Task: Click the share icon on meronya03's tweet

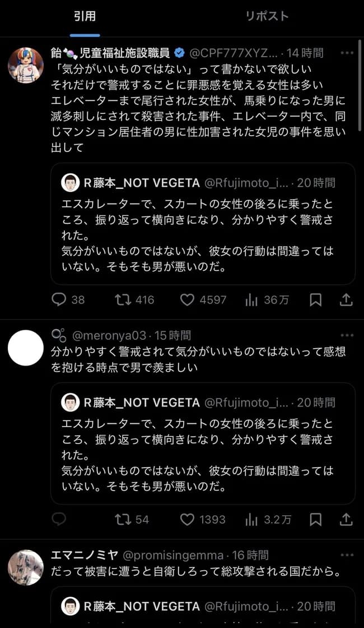Action: point(346,519)
